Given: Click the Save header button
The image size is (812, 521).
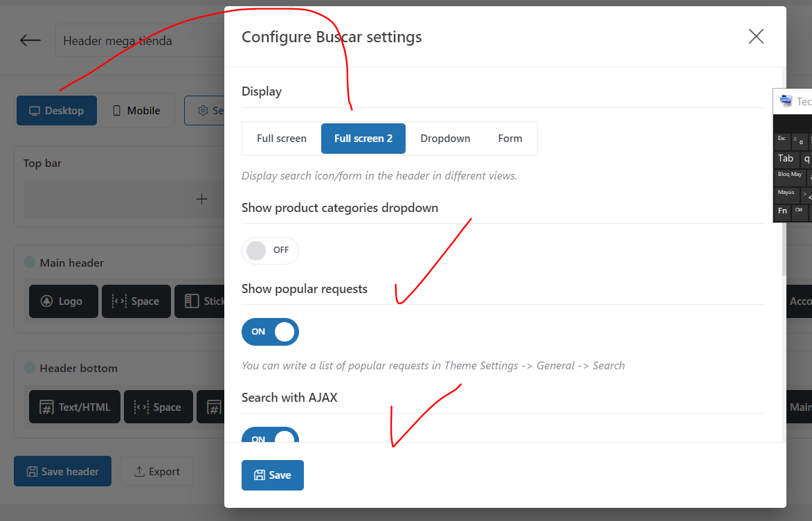Looking at the screenshot, I should point(63,471).
